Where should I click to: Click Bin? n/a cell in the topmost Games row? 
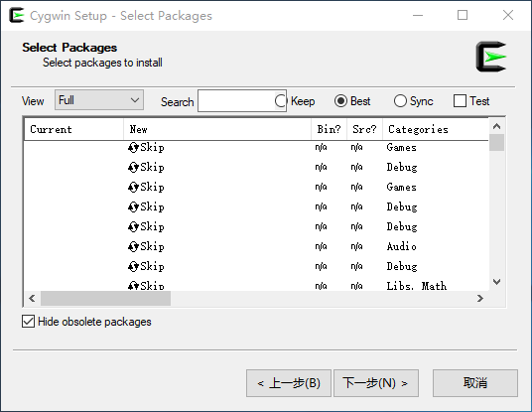pyautogui.click(x=321, y=147)
